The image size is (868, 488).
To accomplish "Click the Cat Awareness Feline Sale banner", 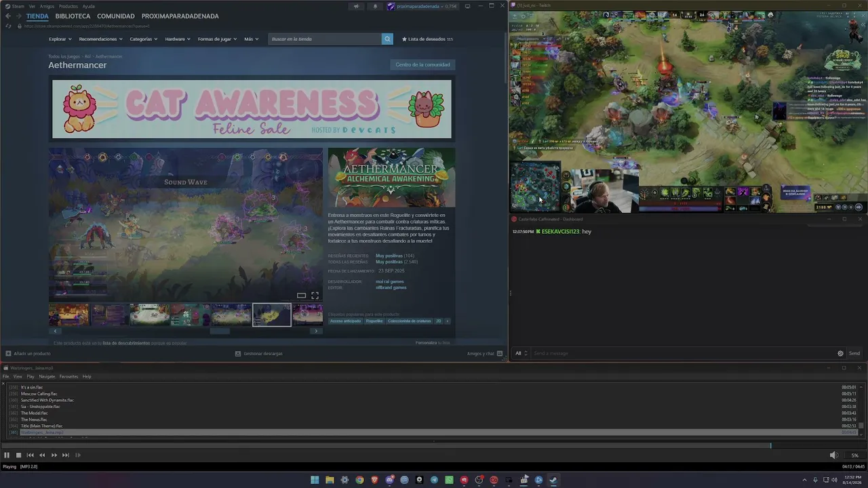I will 252,109.
